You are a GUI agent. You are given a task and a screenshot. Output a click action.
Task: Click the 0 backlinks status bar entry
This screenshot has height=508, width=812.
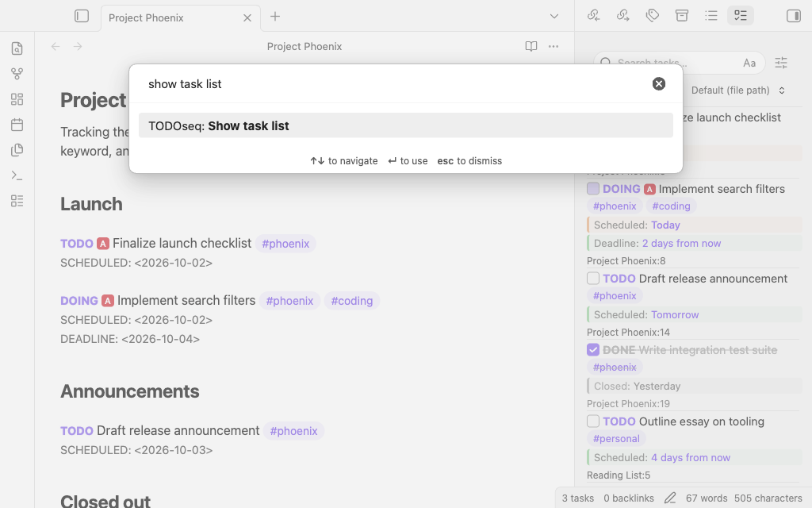point(629,498)
